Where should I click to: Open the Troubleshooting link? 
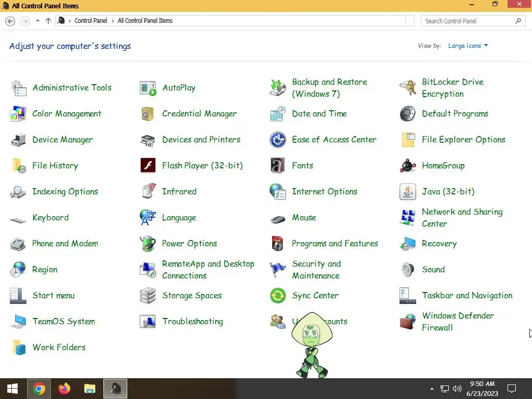(x=193, y=322)
